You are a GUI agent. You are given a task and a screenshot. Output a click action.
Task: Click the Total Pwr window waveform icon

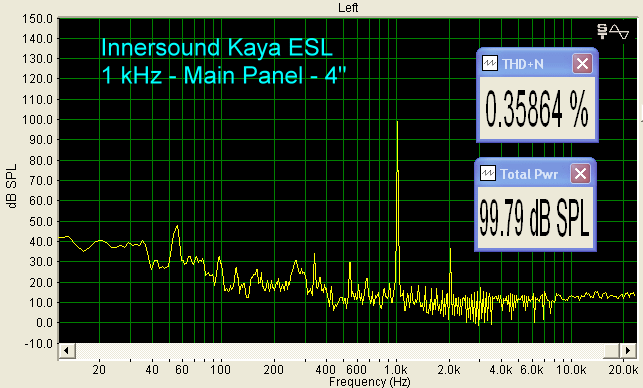[x=488, y=173]
